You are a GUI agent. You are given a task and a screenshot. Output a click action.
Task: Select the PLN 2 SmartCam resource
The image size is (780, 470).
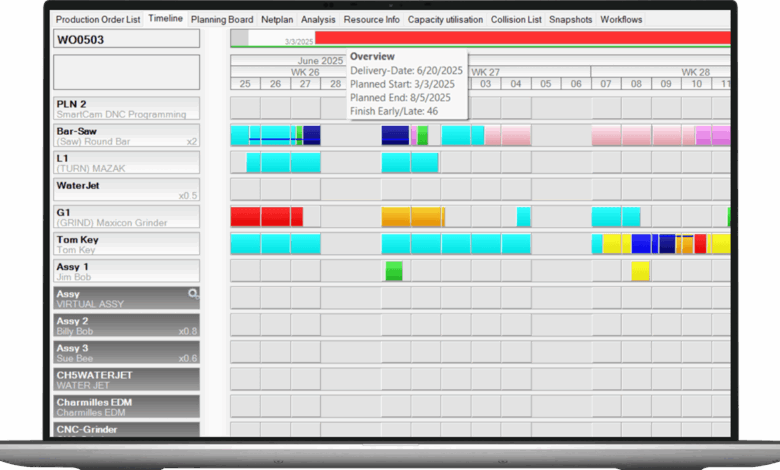click(x=126, y=108)
